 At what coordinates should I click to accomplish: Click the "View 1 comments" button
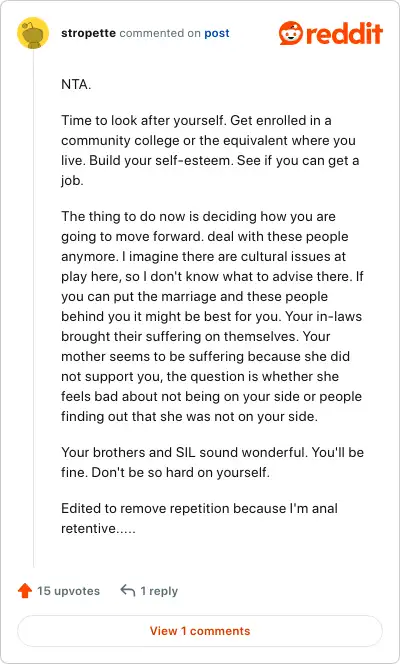[x=200, y=631]
